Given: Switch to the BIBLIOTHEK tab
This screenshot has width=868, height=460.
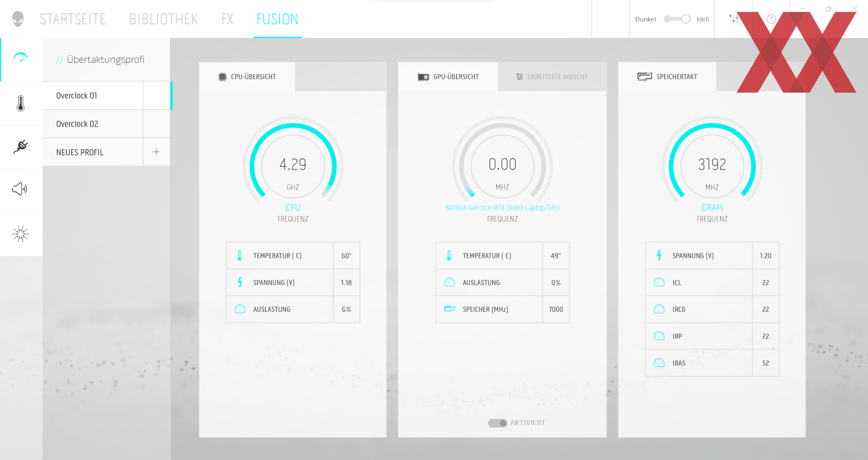Looking at the screenshot, I should tap(164, 19).
